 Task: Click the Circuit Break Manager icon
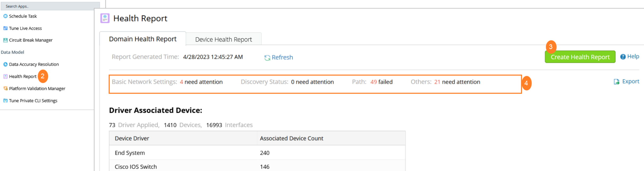pos(5,40)
